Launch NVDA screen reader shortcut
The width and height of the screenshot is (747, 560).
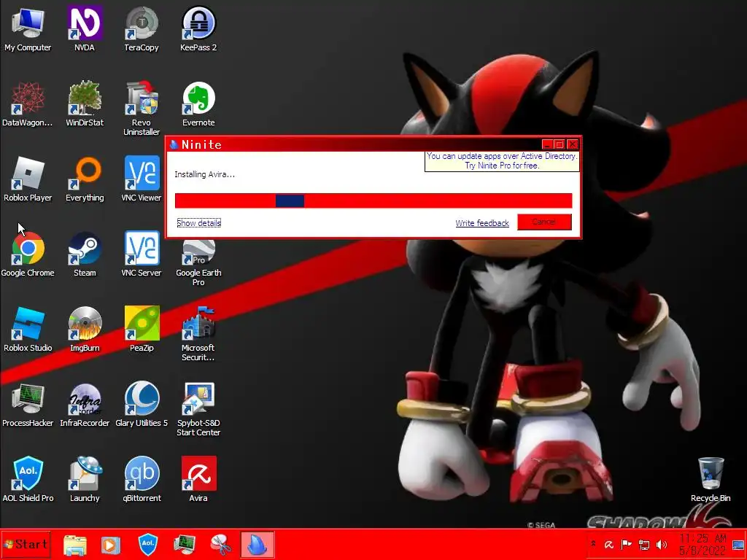85,28
